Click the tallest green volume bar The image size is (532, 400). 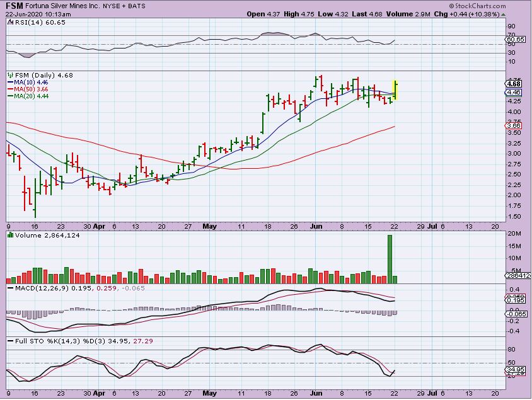coord(390,259)
